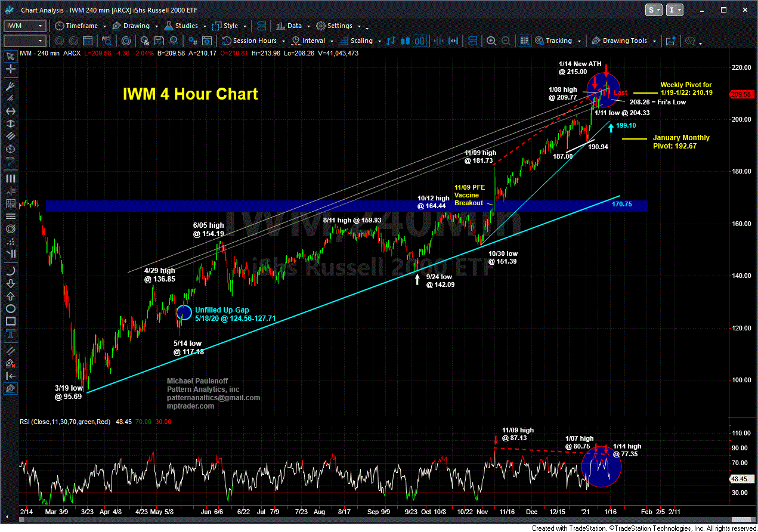Click 'patternanaltics@gmail.com' text on chart
Viewport: 758px width, 532px height.
tap(213, 398)
